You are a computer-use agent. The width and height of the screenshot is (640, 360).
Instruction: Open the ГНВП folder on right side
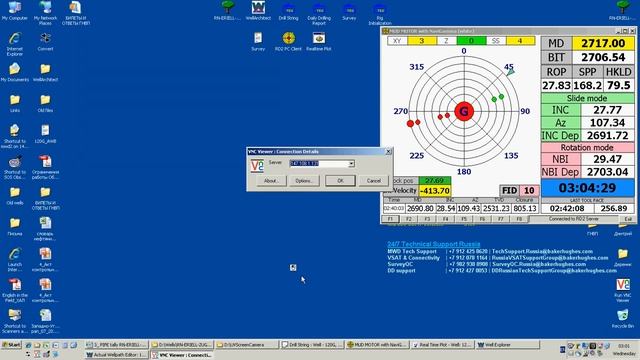[x=592, y=230]
